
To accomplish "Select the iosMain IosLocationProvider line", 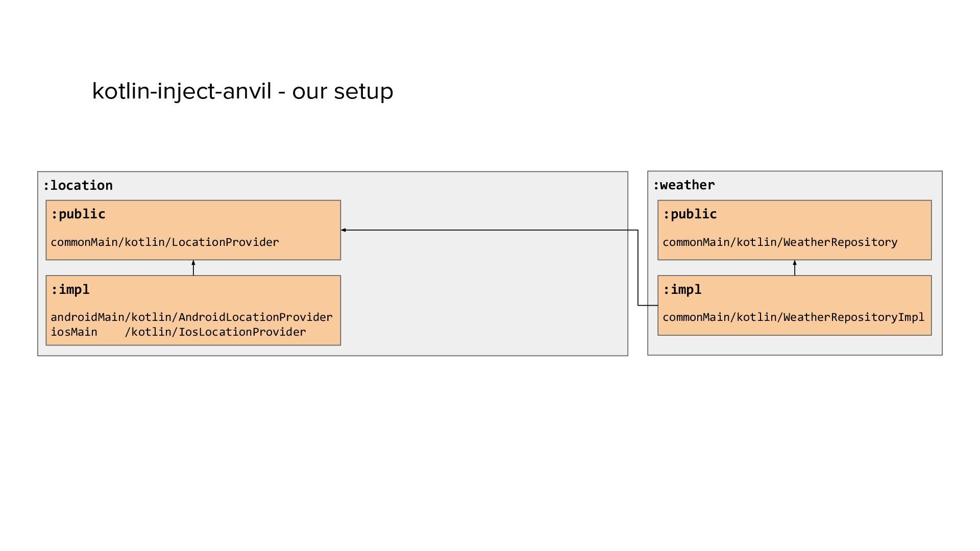I will pyautogui.click(x=178, y=332).
